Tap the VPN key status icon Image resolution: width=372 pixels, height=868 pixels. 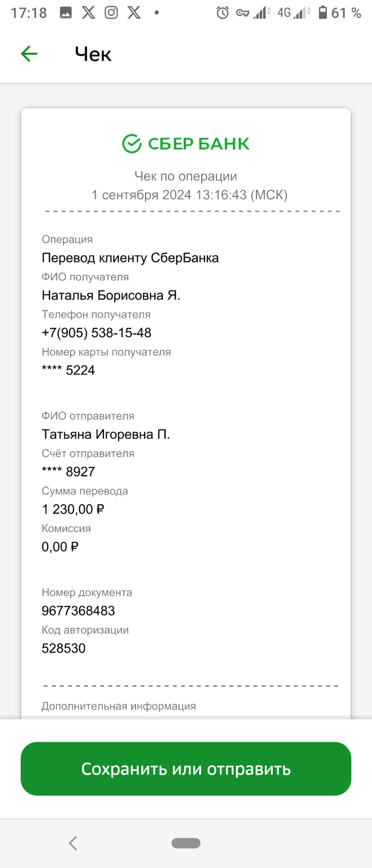click(242, 12)
